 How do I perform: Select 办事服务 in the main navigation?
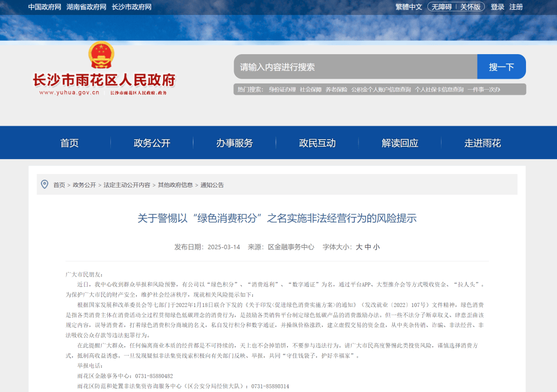click(x=235, y=143)
